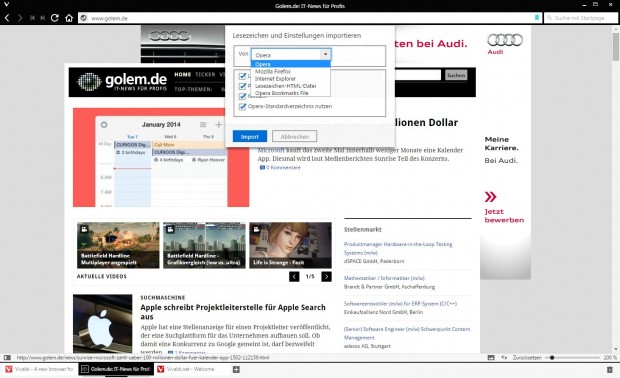Click the Apple logo article image
The image size is (620, 378).
click(x=102, y=323)
